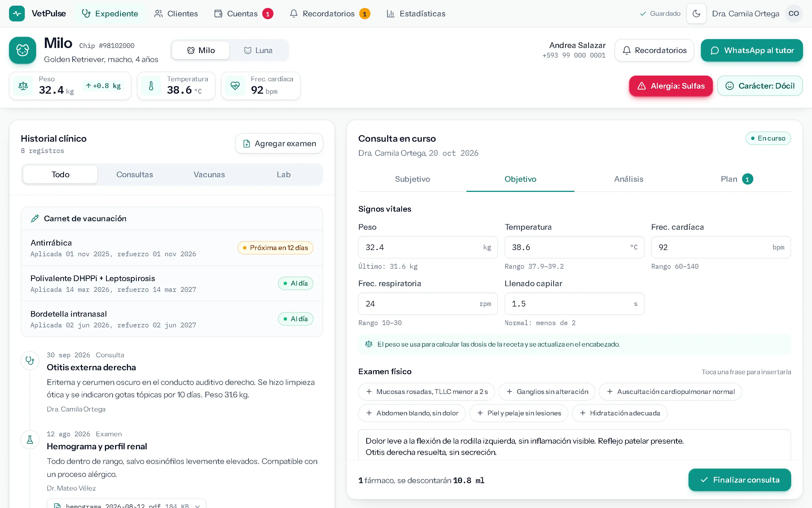Click the plus on Mucosas rosadas phrase chip

coord(369,392)
